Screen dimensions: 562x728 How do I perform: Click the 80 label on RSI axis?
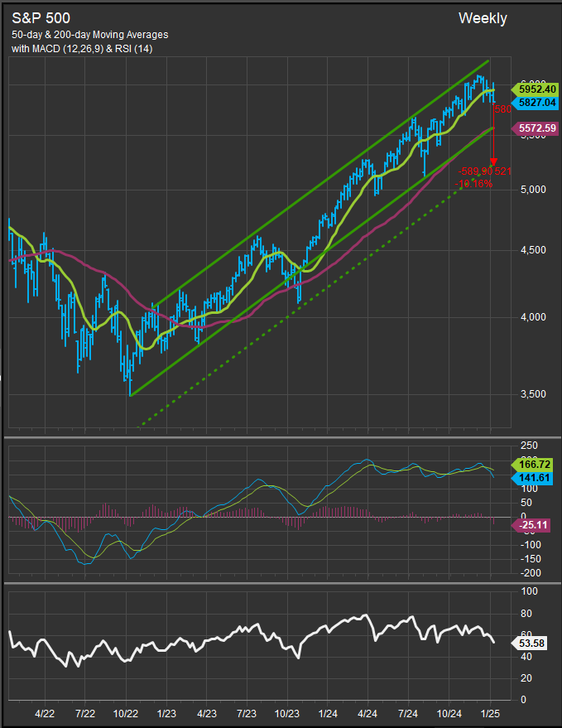[526, 614]
